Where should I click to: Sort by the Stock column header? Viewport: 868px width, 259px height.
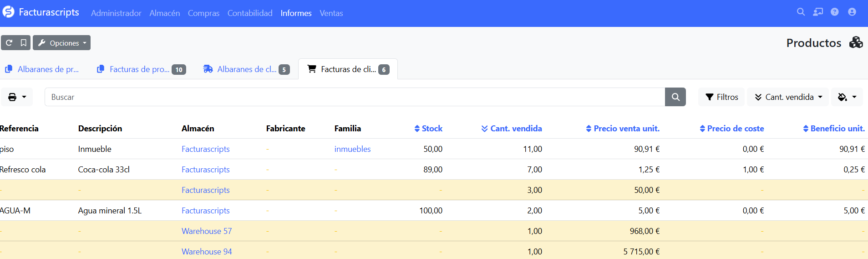[428, 129]
